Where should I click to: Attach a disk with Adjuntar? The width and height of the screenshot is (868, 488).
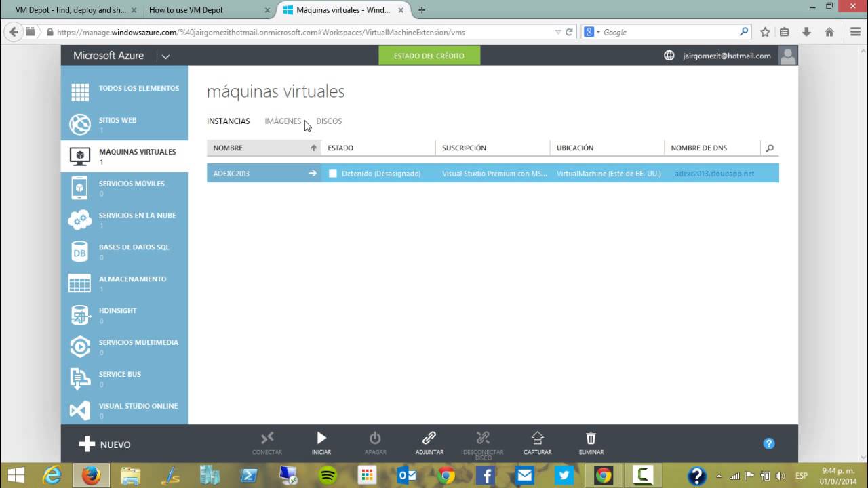429,443
